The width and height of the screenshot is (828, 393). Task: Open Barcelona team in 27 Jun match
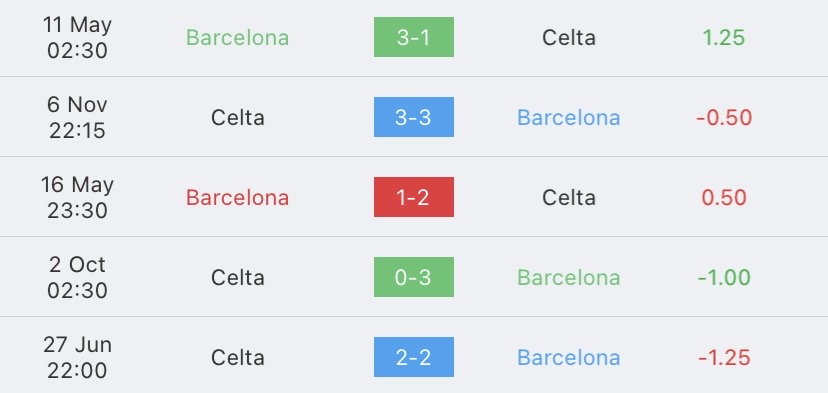(569, 358)
